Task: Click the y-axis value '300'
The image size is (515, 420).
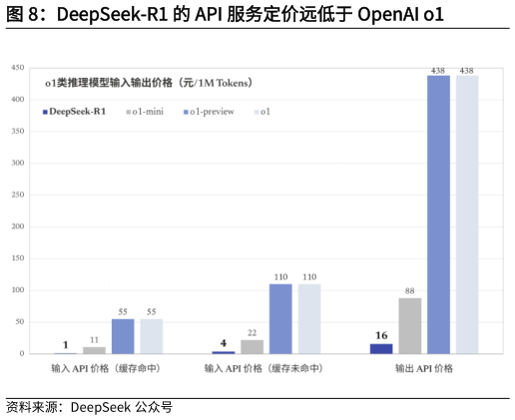Action: point(18,163)
